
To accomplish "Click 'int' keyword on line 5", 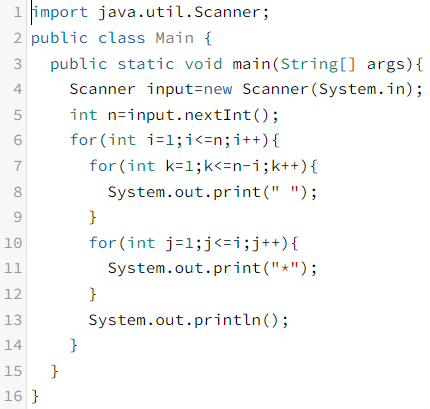I will tap(84, 115).
